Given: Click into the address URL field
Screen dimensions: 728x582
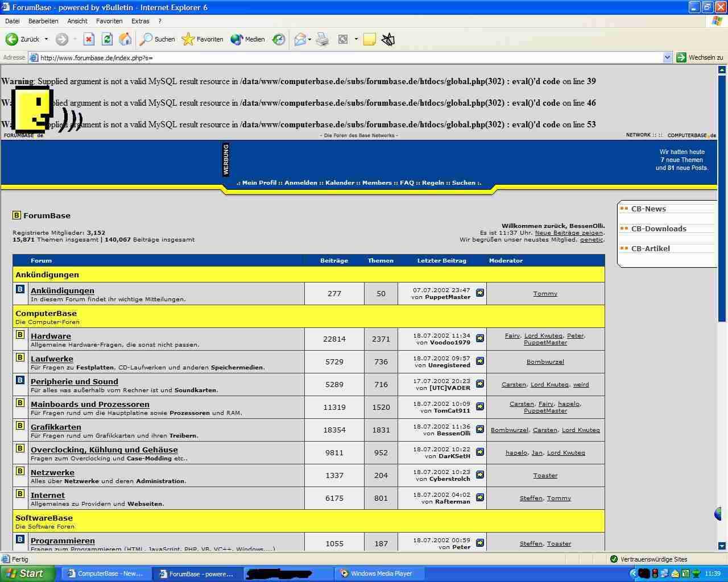Looking at the screenshot, I should coord(350,57).
